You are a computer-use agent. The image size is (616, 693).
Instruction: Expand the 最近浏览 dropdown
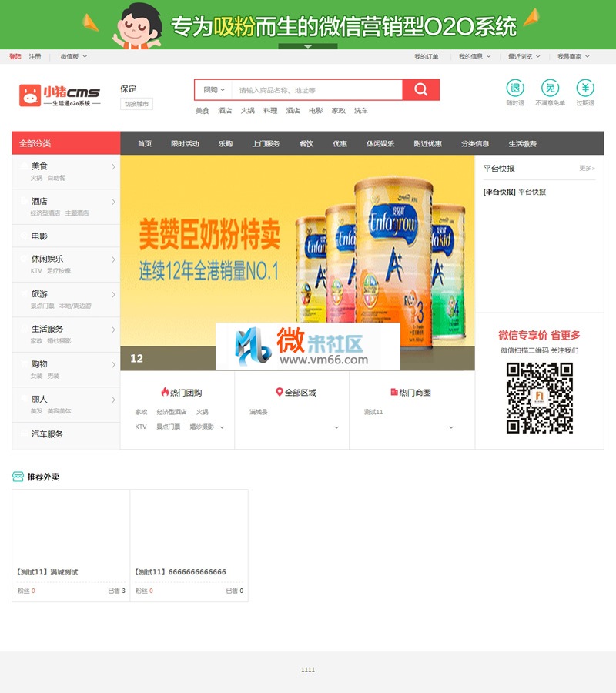click(524, 56)
